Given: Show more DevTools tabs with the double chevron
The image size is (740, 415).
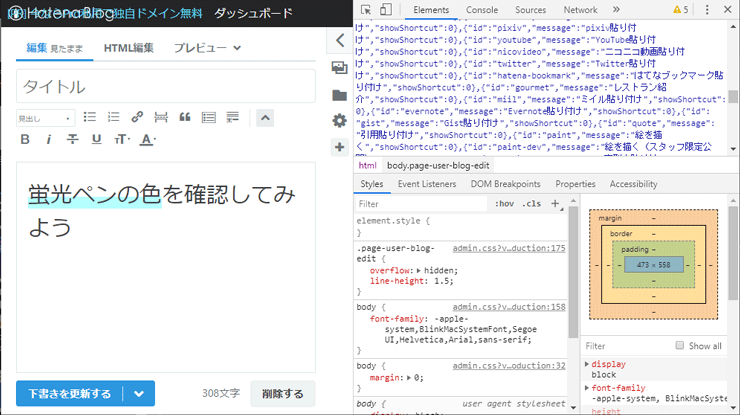Looking at the screenshot, I should coord(616,9).
